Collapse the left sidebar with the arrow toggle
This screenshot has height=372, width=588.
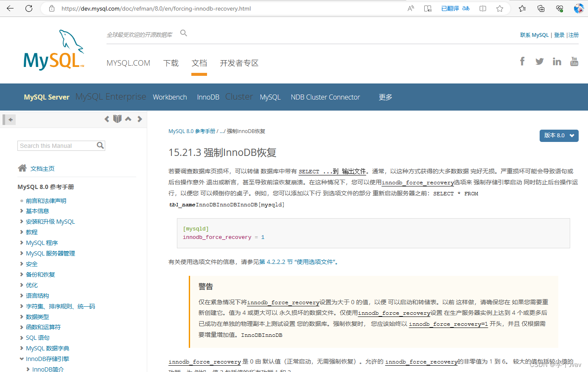(x=9, y=119)
